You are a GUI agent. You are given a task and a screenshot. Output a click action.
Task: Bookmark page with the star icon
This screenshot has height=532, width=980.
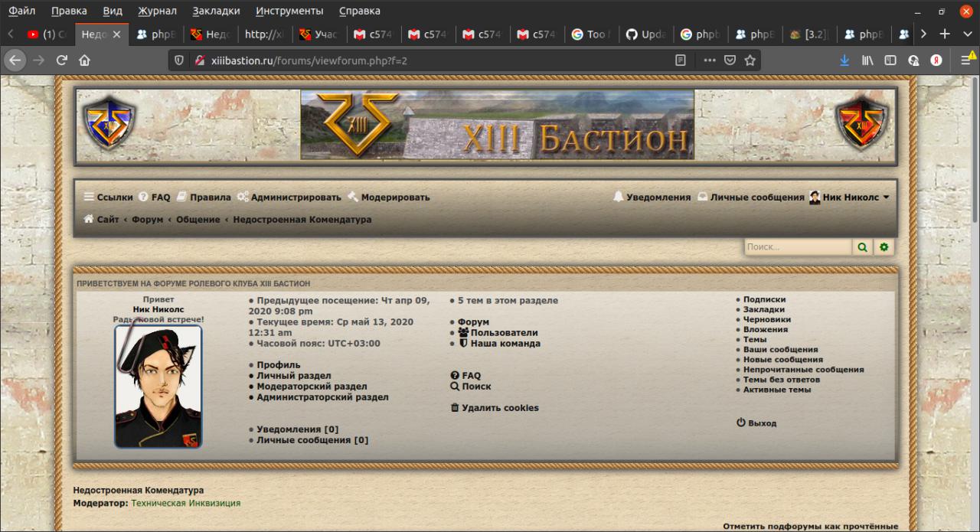pos(750,60)
